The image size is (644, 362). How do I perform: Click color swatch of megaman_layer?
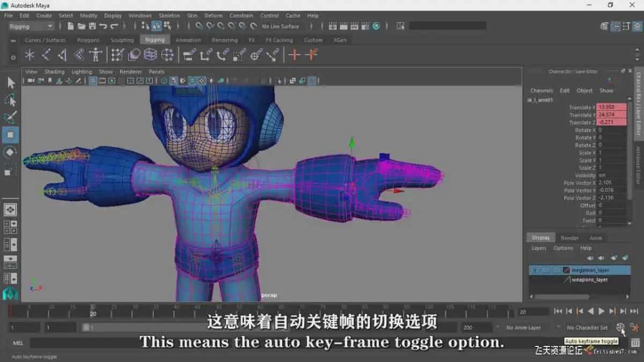(566, 270)
